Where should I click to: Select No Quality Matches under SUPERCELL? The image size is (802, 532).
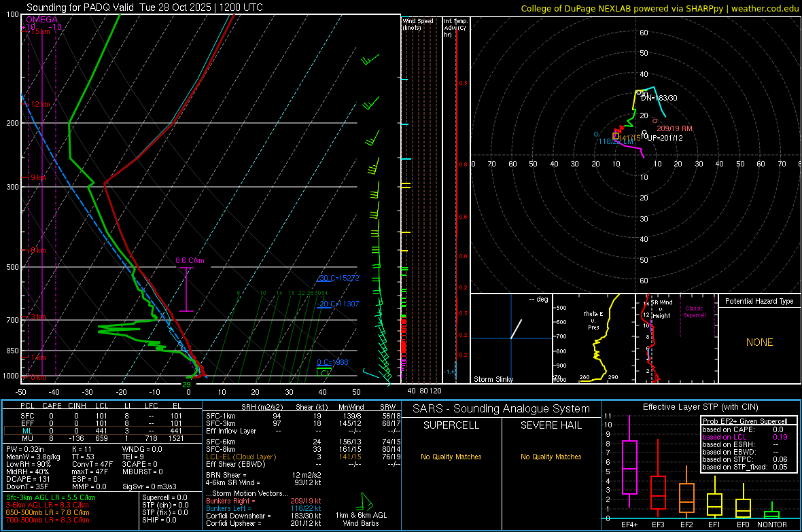[451, 457]
